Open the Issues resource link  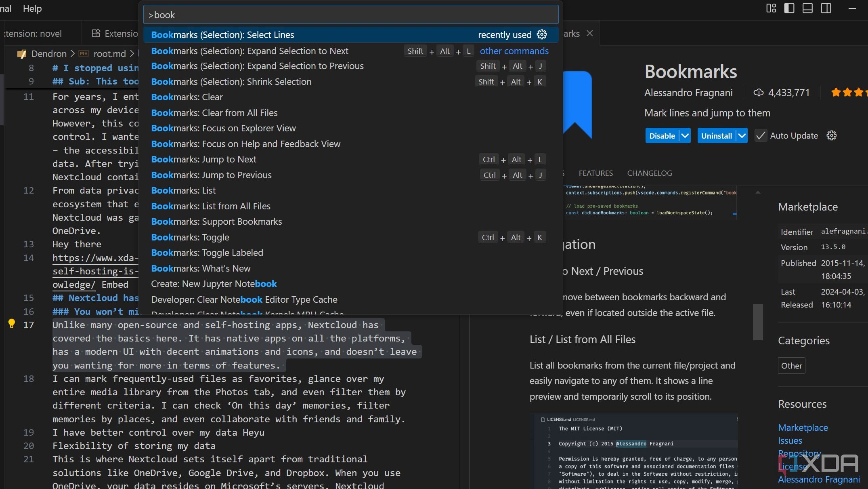click(790, 441)
